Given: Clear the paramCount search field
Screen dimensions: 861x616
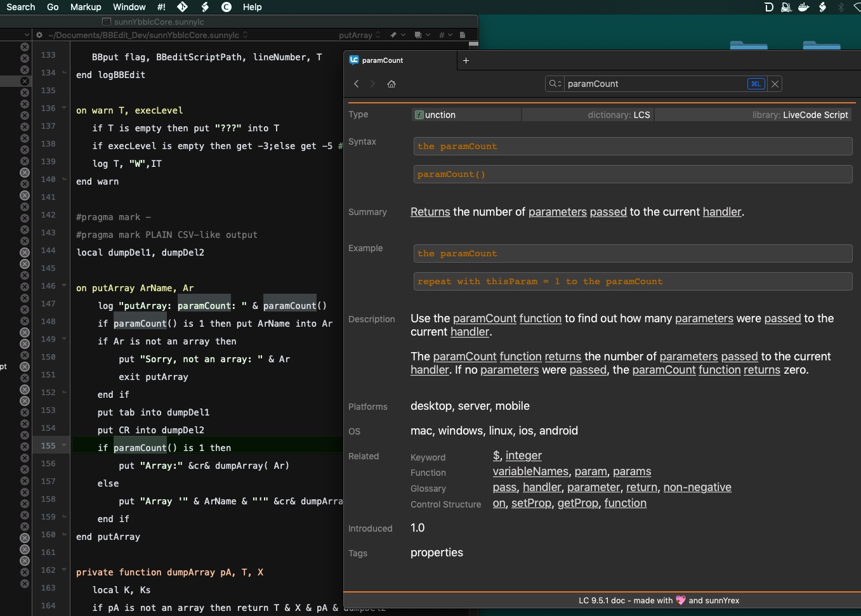Looking at the screenshot, I should 775,84.
